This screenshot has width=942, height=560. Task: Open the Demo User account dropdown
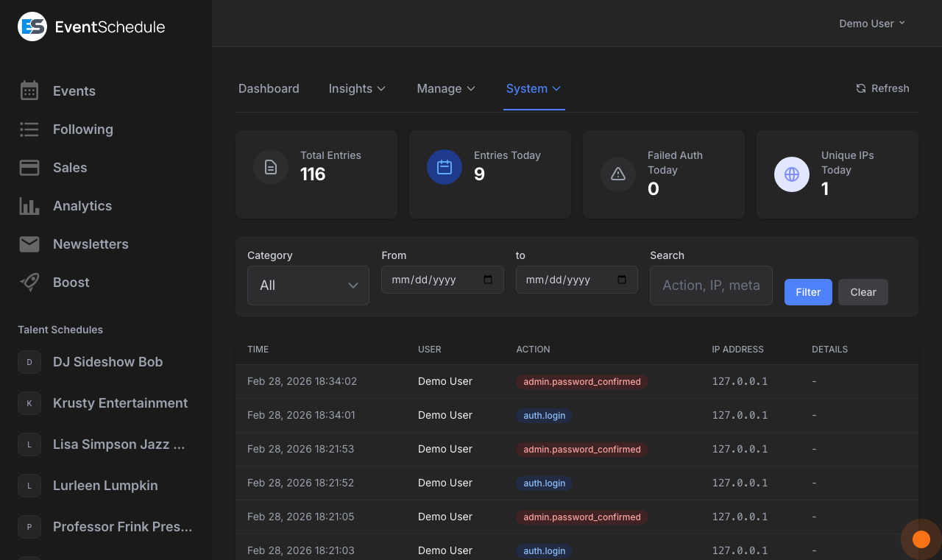tap(872, 24)
